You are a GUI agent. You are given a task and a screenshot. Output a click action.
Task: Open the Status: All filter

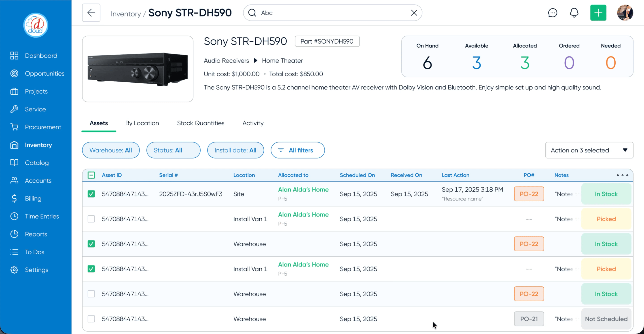tap(173, 150)
